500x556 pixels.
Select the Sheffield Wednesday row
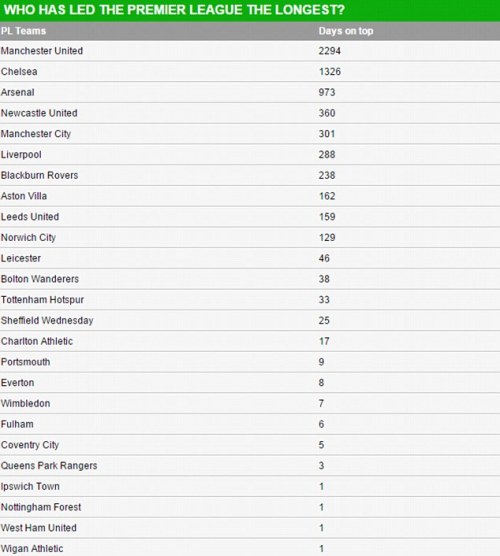pyautogui.click(x=250, y=321)
